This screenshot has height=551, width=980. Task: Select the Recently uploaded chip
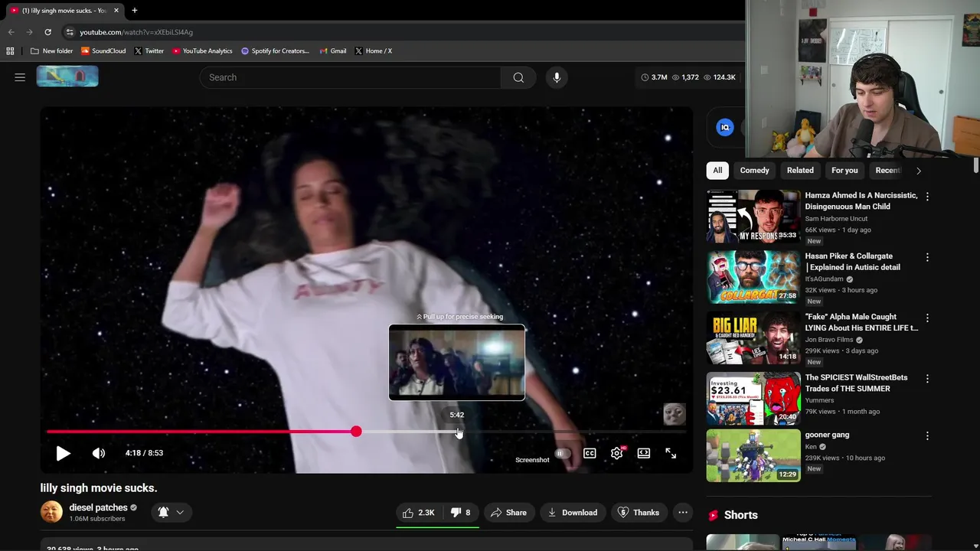point(888,171)
